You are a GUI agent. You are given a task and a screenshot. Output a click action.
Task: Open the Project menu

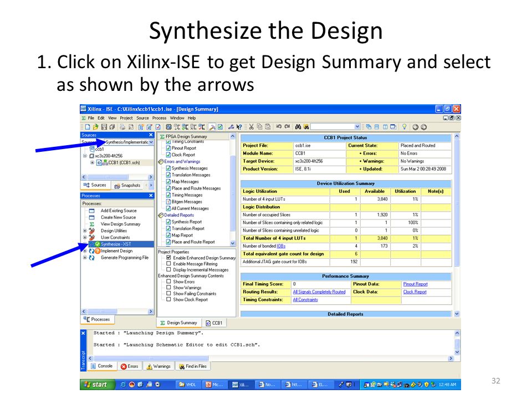tap(126, 118)
